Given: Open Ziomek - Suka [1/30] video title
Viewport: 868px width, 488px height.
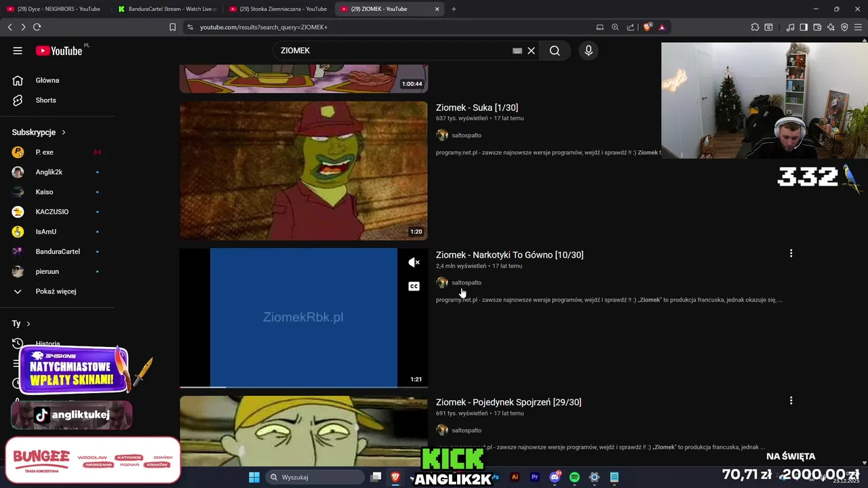Looking at the screenshot, I should coord(477,108).
